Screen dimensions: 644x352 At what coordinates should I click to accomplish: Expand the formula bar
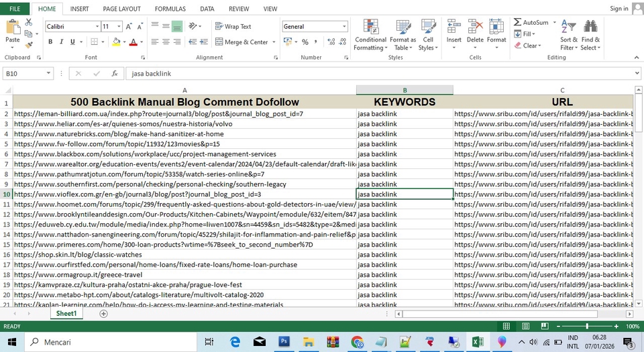637,74
